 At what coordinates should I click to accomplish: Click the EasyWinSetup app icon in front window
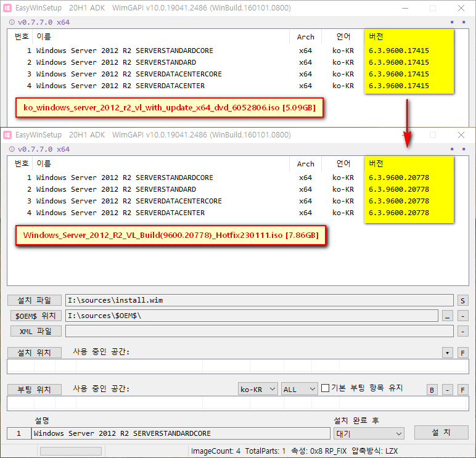pyautogui.click(x=7, y=135)
